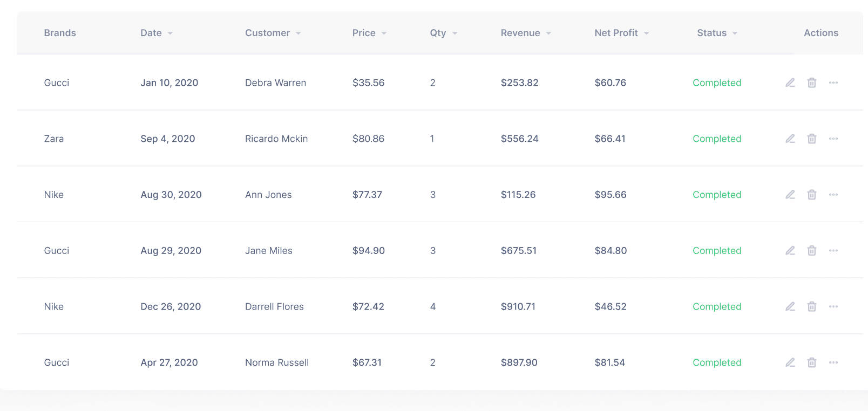This screenshot has height=411, width=868.
Task: Sort the table by Date column
Action: pyautogui.click(x=156, y=33)
